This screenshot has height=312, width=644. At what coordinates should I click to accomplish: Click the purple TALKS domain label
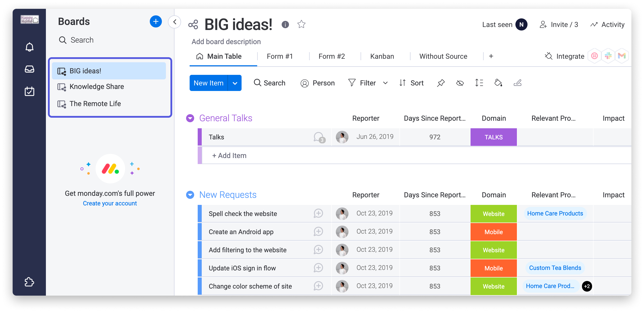[494, 137]
